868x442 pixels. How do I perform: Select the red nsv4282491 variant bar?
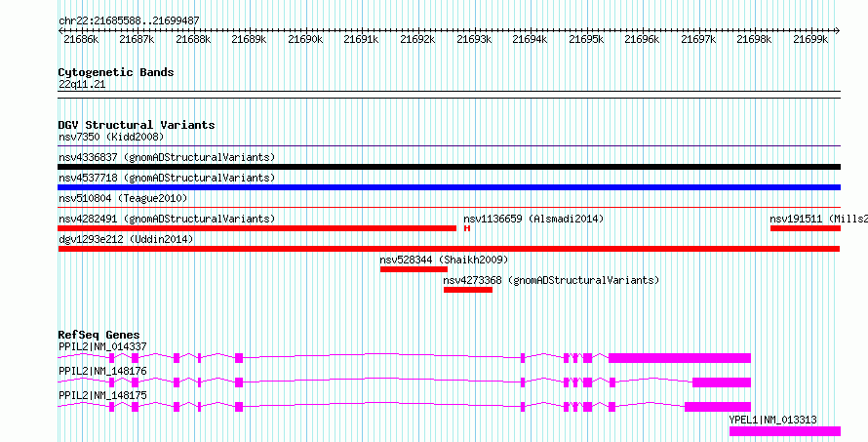256,228
